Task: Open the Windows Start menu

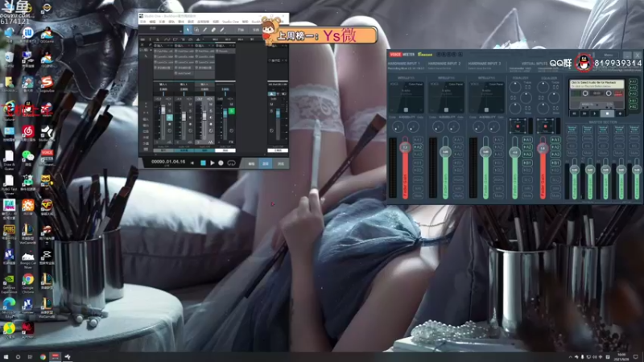Action: (6, 356)
